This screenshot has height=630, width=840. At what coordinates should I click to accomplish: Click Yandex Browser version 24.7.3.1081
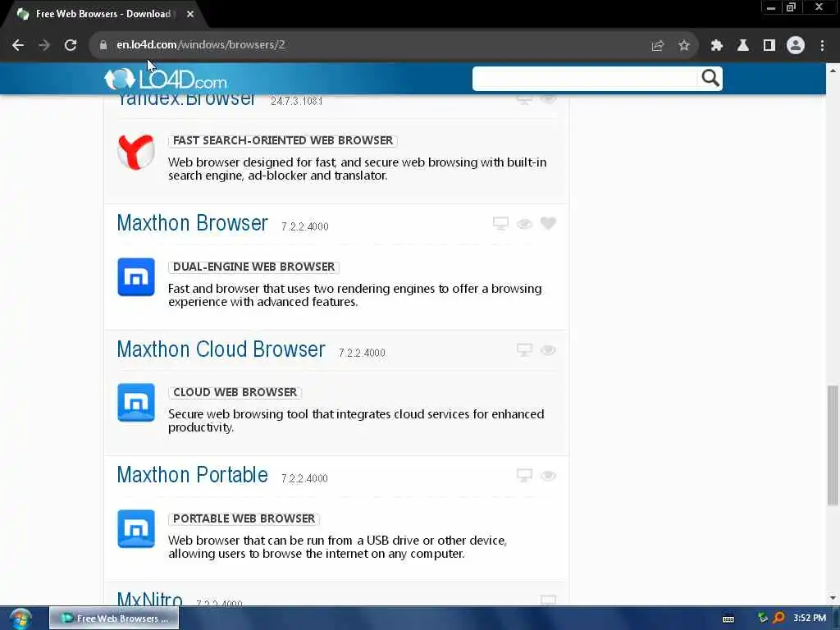point(296,101)
